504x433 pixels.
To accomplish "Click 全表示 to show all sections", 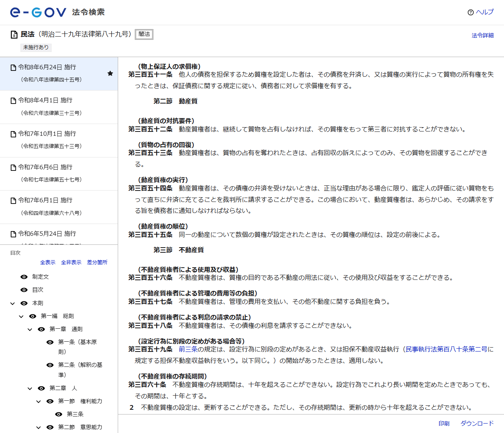I will point(48,262).
